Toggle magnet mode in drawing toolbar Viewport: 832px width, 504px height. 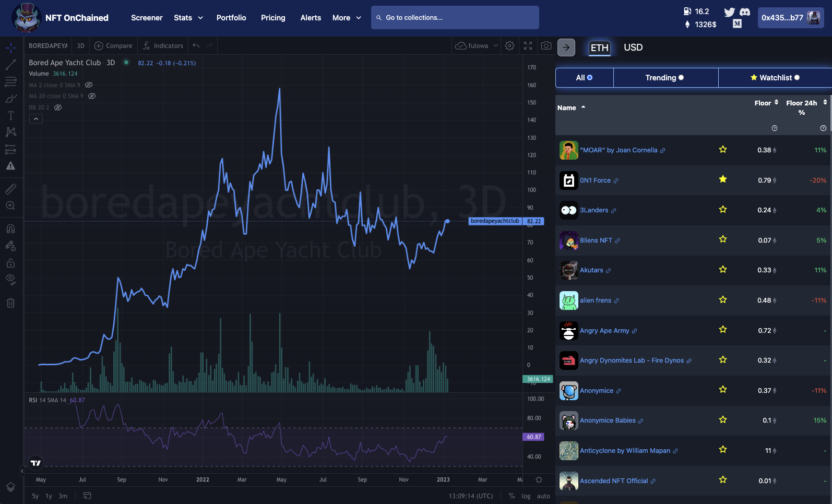pos(11,229)
